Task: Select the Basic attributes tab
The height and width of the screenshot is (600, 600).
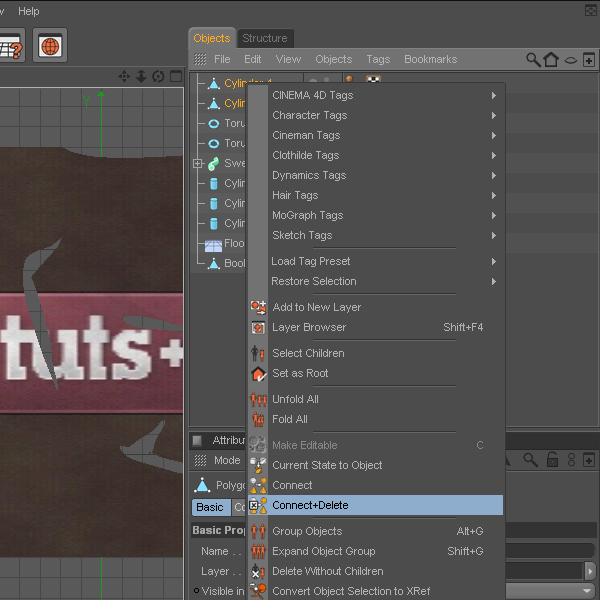Action: coord(211,507)
